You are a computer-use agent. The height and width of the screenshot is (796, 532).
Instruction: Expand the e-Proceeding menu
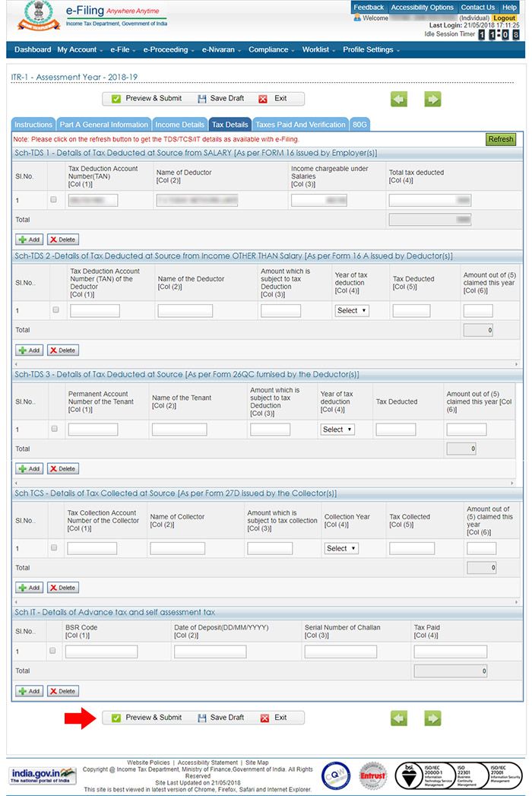(x=169, y=49)
